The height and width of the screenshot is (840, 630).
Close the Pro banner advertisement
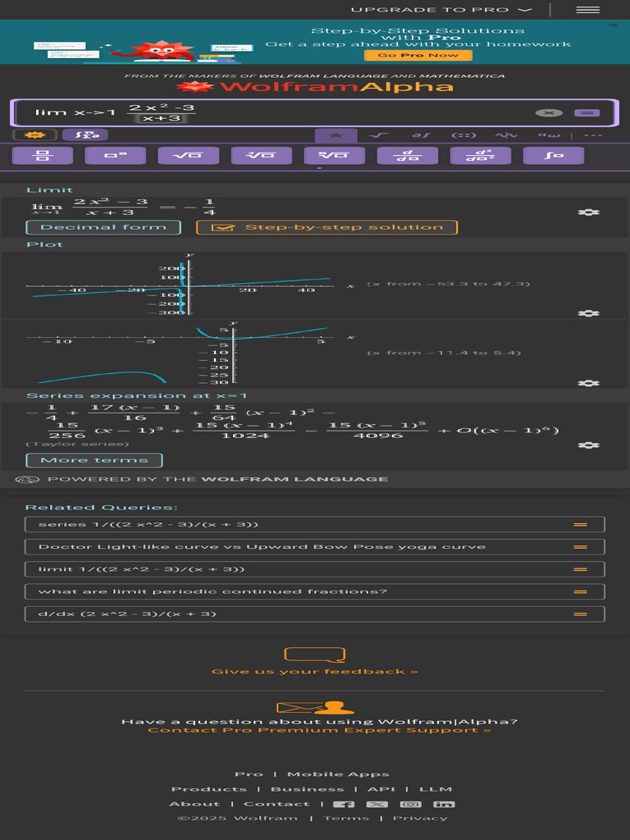point(613,25)
